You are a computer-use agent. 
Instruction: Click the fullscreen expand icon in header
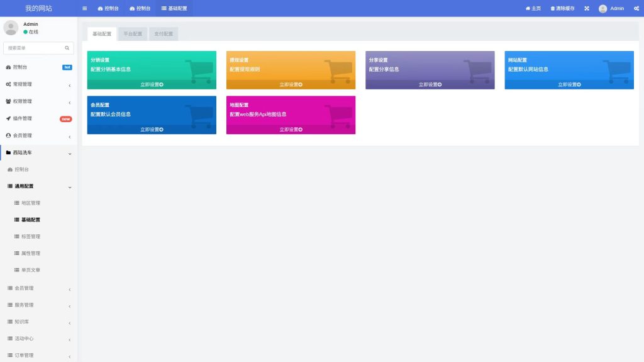[x=587, y=8]
